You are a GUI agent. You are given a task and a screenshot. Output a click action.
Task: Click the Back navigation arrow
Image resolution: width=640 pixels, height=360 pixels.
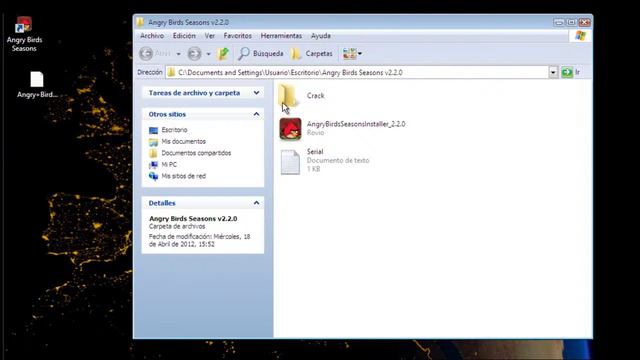pyautogui.click(x=147, y=53)
